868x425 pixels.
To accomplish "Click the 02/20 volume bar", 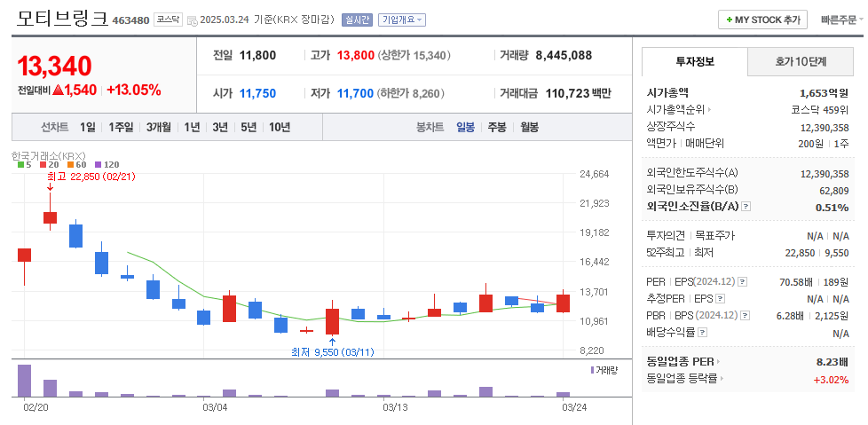I will pos(24,381).
